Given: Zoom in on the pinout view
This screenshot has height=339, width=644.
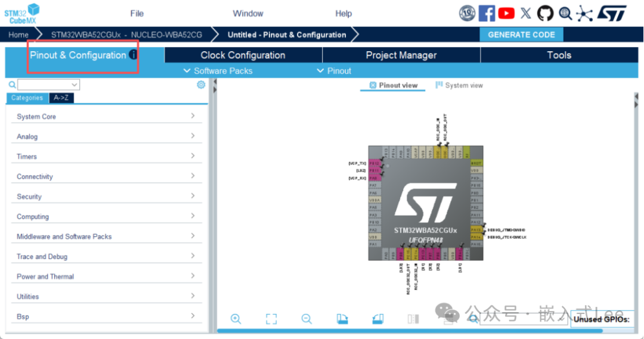Looking at the screenshot, I should (x=236, y=319).
